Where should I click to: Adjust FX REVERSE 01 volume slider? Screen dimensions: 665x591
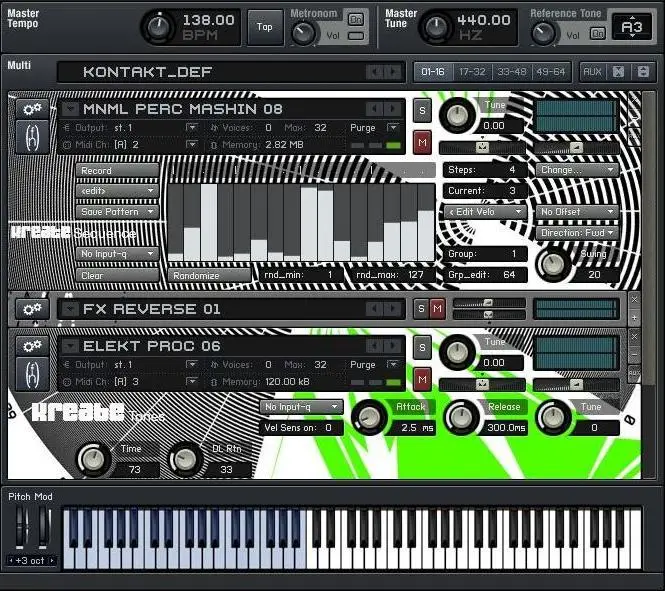489,303
